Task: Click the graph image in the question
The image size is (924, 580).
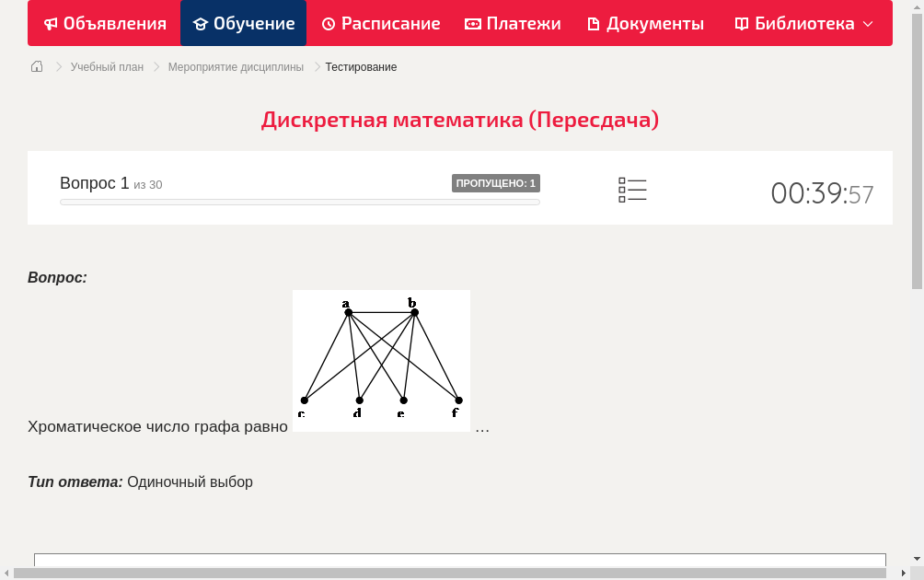Action: (381, 360)
